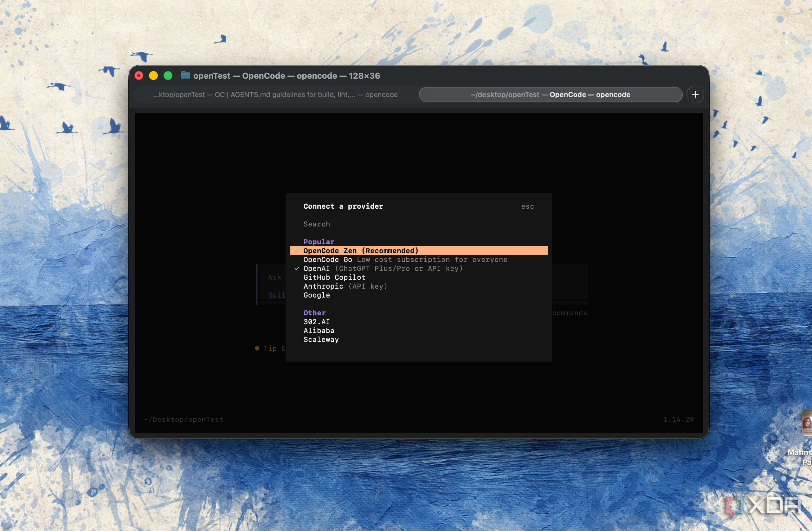Click the Other section heading
This screenshot has width=812, height=531.
(x=314, y=313)
